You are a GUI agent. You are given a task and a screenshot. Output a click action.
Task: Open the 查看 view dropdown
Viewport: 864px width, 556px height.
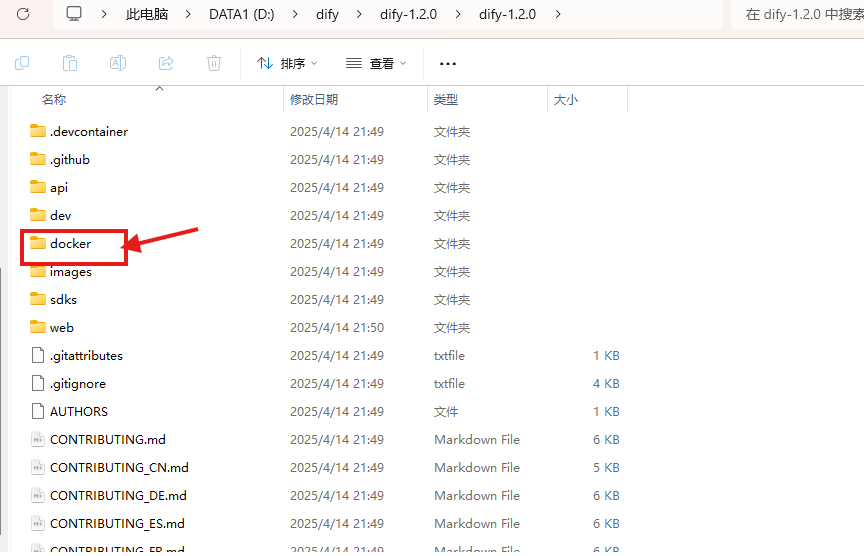coord(376,63)
